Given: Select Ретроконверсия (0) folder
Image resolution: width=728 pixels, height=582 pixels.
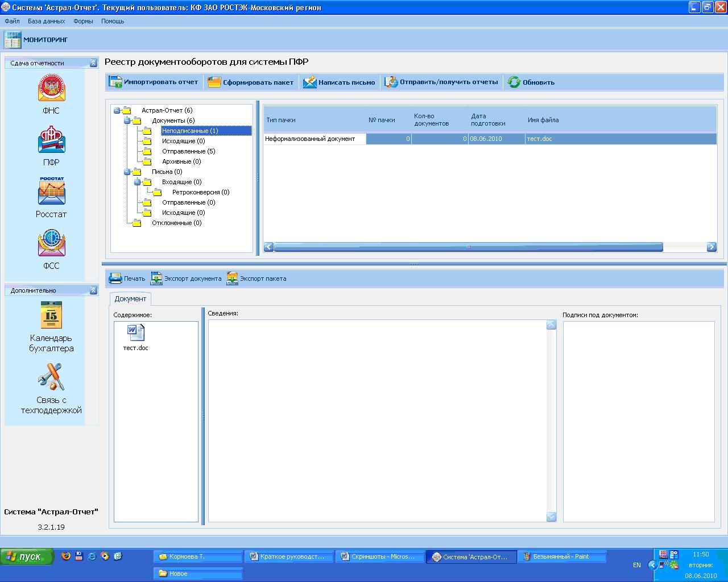Looking at the screenshot, I should click(201, 192).
